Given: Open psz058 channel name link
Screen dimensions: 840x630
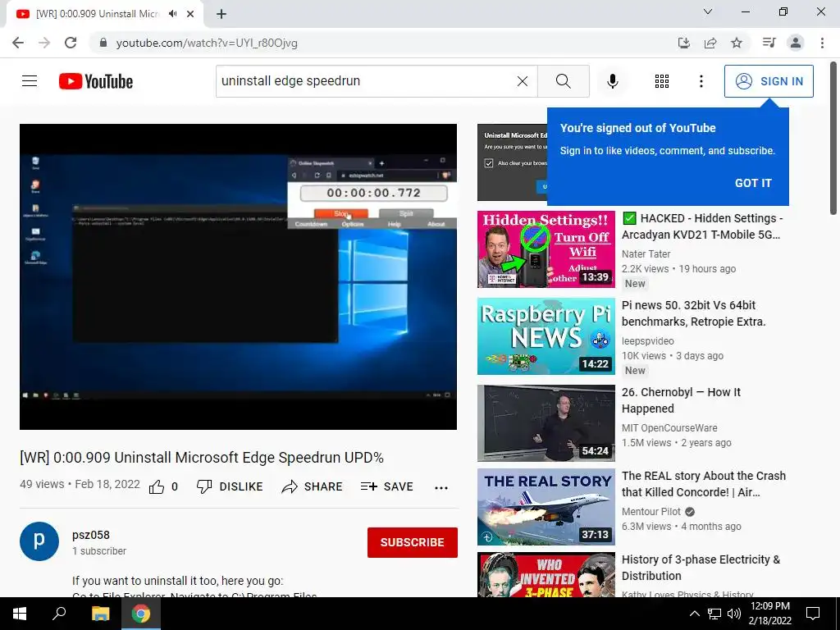Looking at the screenshot, I should [x=91, y=535].
